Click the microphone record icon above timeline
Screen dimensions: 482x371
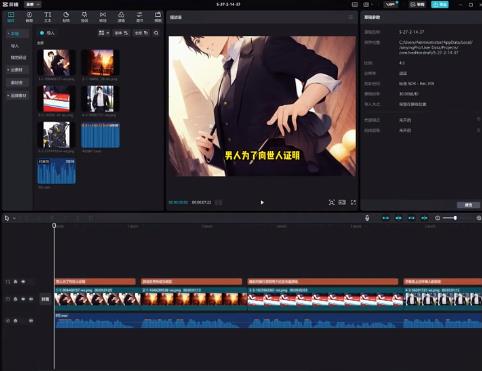pyautogui.click(x=367, y=218)
